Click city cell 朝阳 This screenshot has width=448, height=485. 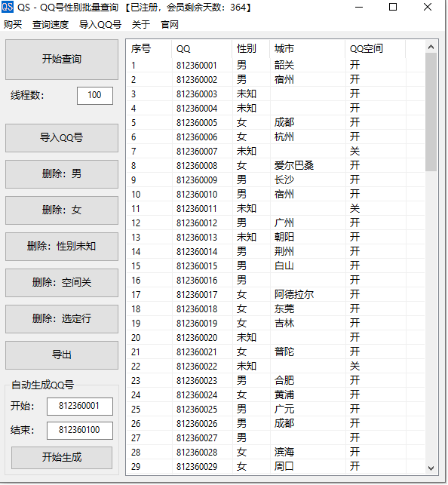point(284,238)
